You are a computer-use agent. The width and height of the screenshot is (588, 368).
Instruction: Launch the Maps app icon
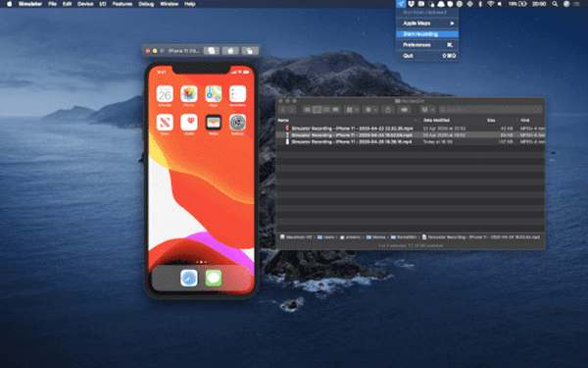[214, 94]
